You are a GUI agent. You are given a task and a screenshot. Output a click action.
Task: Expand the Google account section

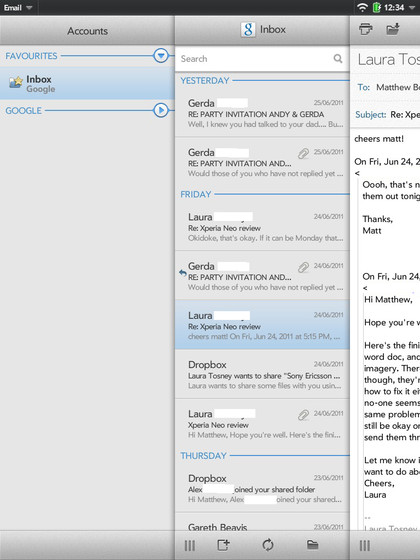point(161,110)
